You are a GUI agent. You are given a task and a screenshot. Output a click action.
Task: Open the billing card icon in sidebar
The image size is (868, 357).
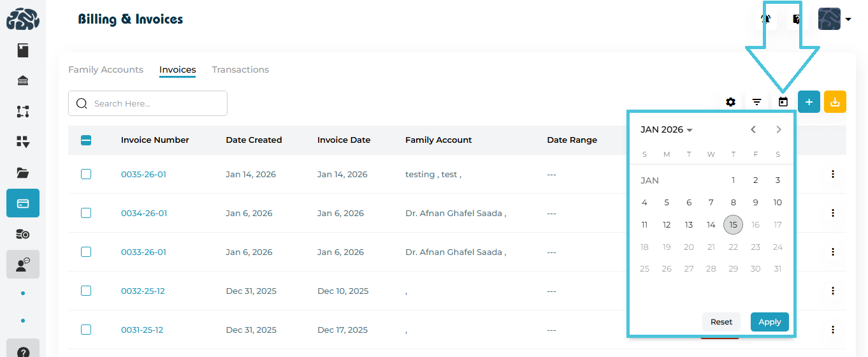coord(23,203)
